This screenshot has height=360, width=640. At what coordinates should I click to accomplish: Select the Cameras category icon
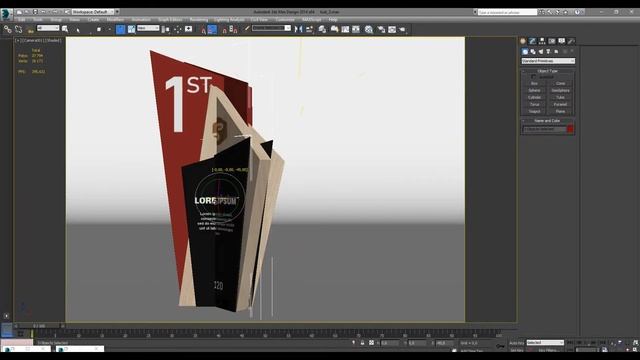549,52
